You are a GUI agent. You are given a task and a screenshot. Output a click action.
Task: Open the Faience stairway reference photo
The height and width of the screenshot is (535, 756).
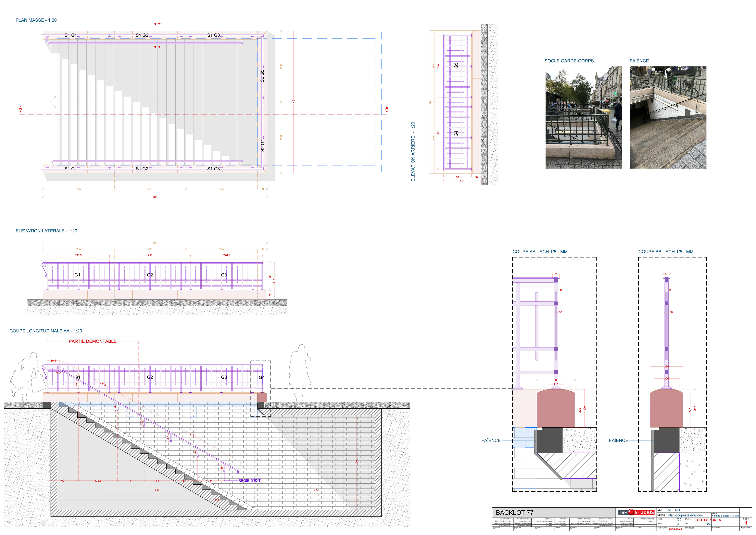668,118
